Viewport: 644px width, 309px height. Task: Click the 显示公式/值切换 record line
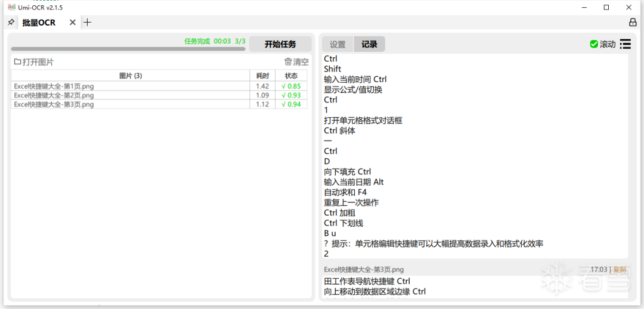tap(353, 90)
